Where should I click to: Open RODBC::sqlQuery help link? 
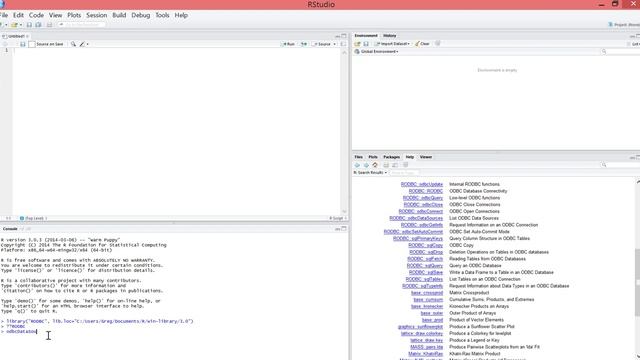424,266
